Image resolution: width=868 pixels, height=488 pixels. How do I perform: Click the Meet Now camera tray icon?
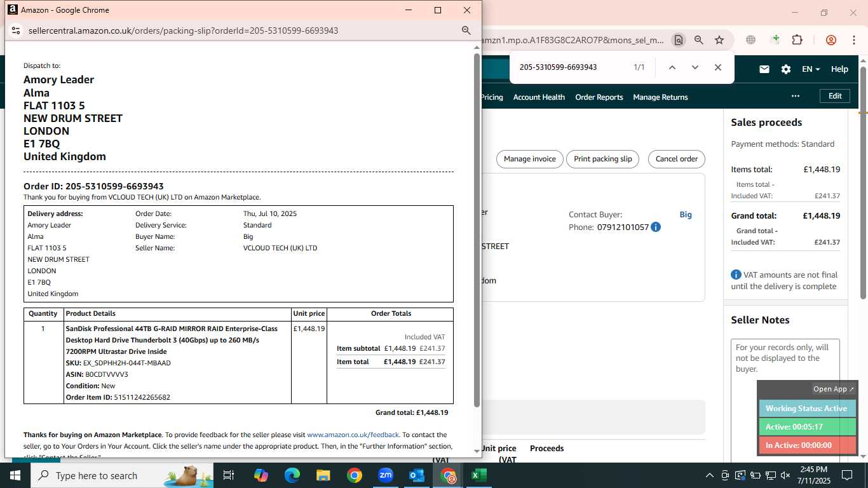(725, 475)
